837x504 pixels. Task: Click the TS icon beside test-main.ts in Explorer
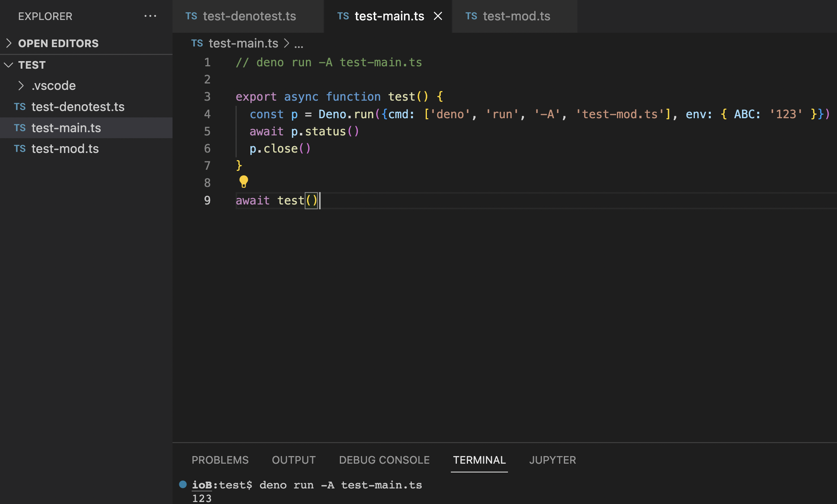tap(20, 128)
